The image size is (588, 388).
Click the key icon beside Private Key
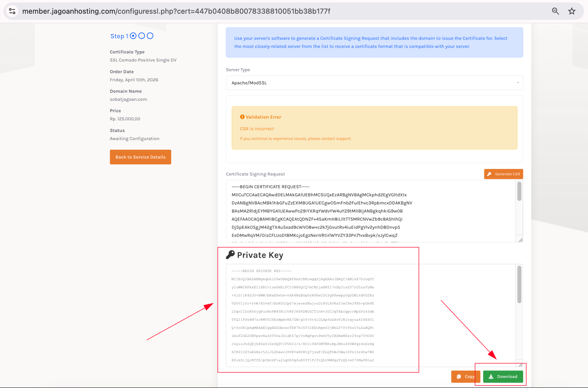pyautogui.click(x=230, y=255)
